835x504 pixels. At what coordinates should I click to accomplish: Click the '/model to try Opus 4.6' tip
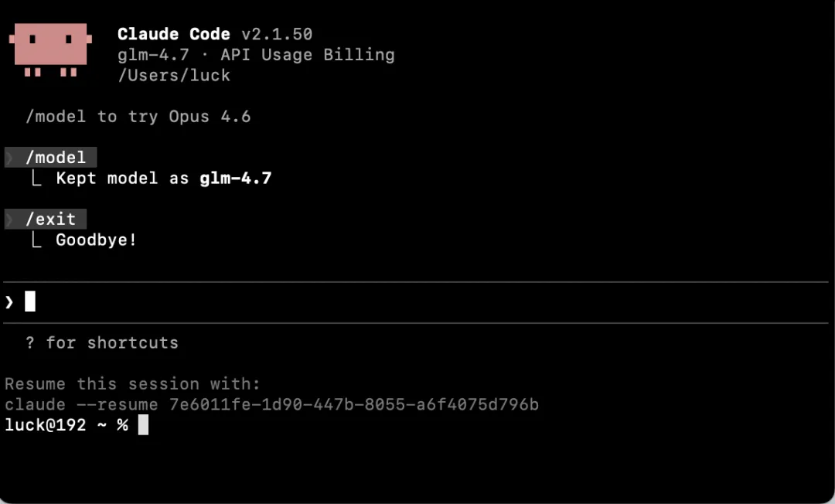(x=138, y=117)
